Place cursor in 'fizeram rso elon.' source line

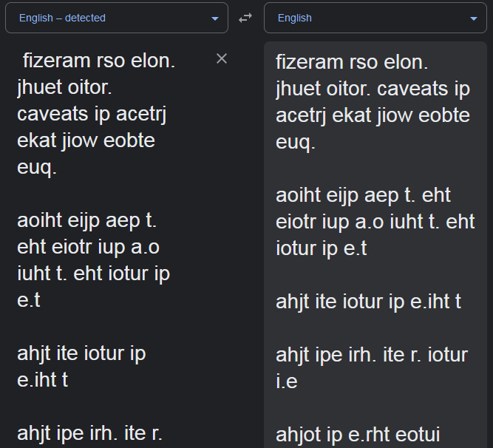99,61
